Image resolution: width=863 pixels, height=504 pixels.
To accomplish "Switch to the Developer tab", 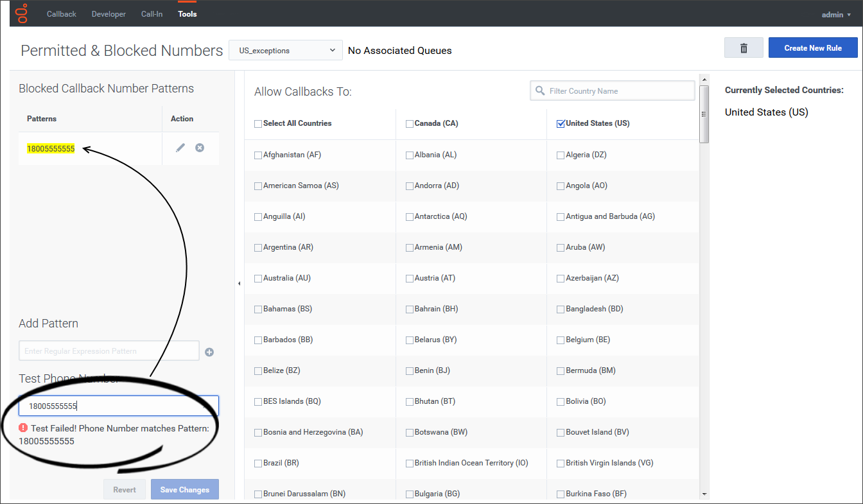I will 108,13.
